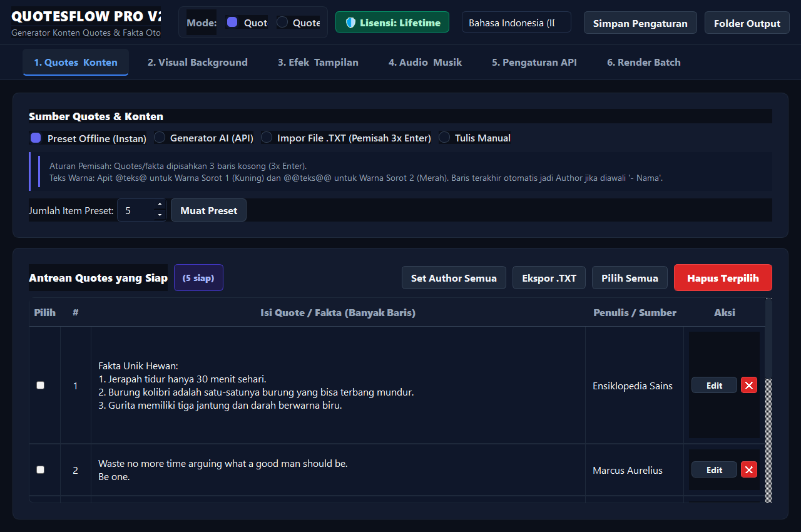
Task: Click the red Hapus Terpilih button
Action: tap(723, 278)
